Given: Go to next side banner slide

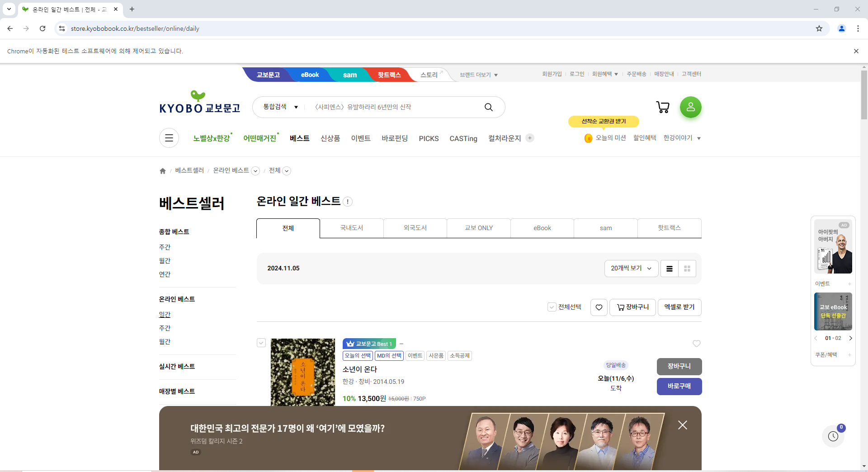Looking at the screenshot, I should click(x=850, y=338).
